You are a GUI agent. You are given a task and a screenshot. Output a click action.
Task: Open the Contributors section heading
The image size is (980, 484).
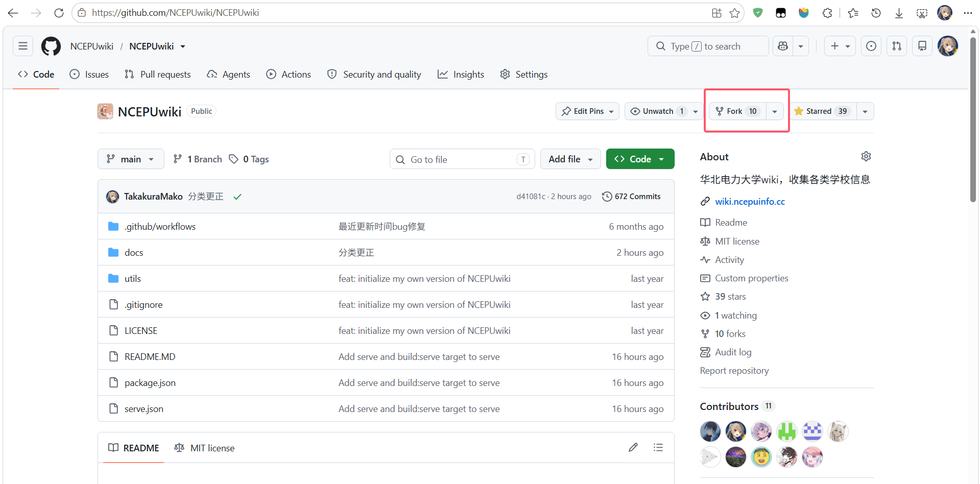tap(729, 406)
